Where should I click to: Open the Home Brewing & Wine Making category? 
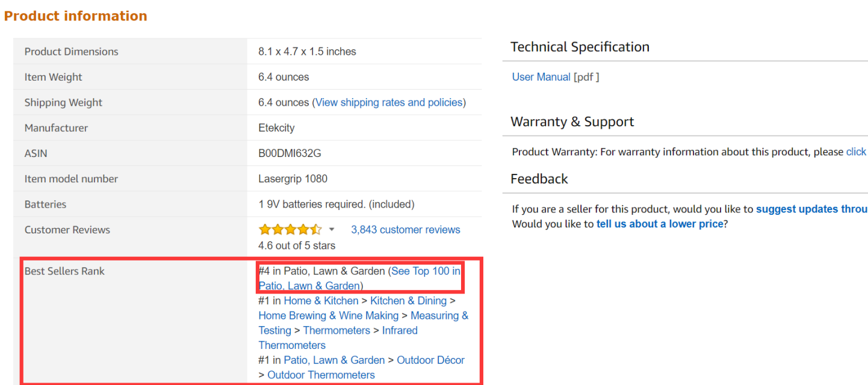point(328,315)
